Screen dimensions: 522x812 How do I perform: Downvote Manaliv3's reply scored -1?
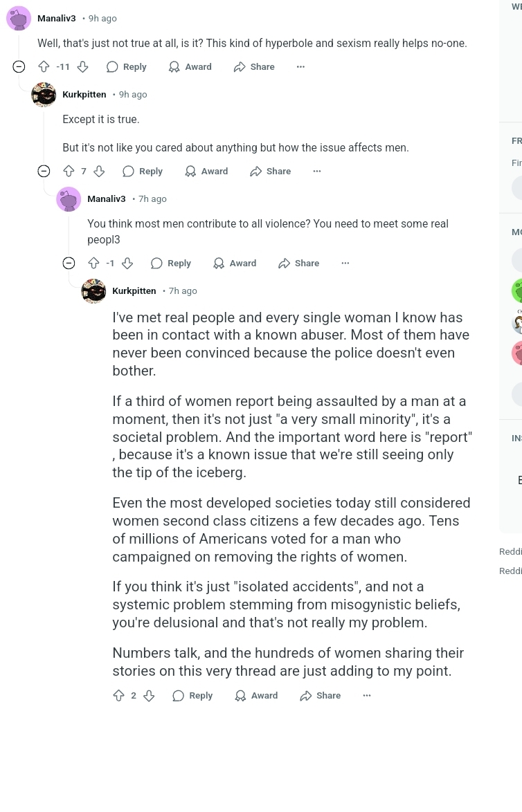pyautogui.click(x=127, y=264)
